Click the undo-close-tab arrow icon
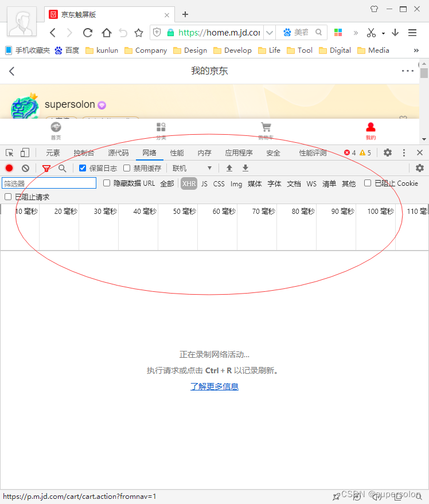429x504 pixels. click(x=123, y=33)
